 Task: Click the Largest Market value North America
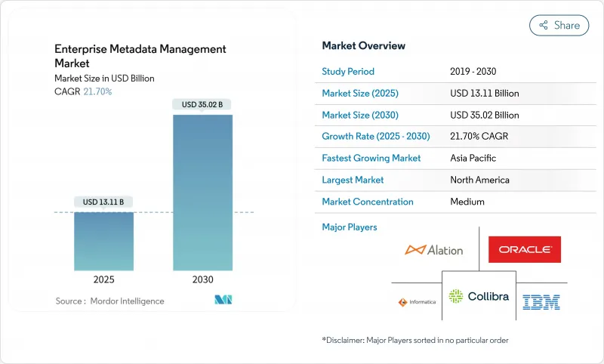click(x=479, y=180)
